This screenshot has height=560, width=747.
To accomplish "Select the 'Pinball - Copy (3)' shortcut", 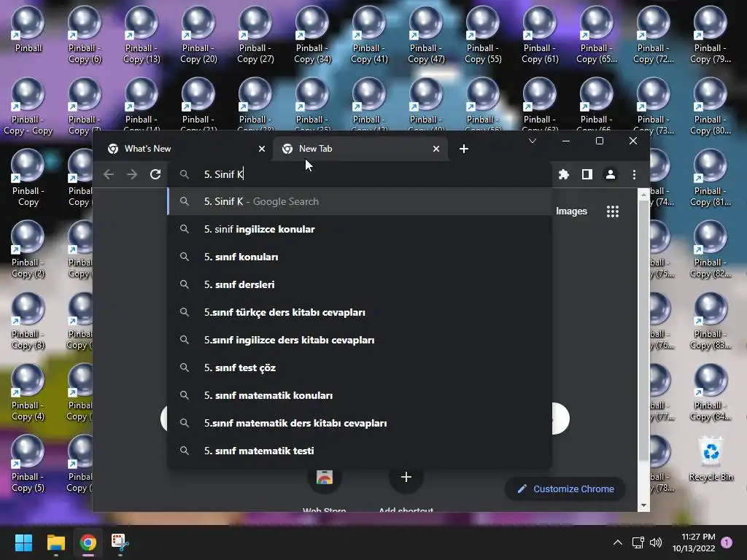I will (28, 321).
